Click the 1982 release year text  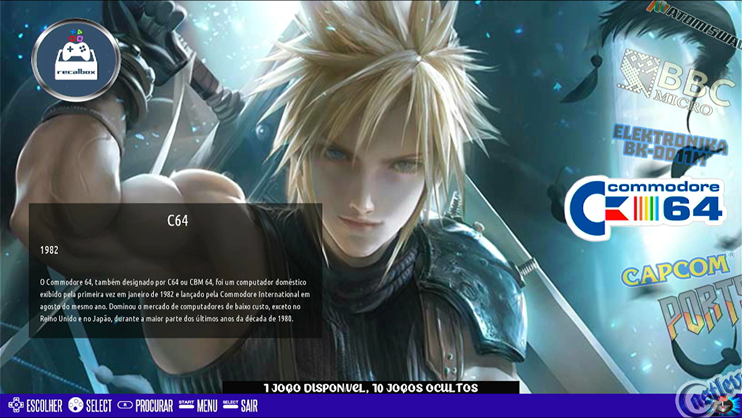(x=49, y=250)
